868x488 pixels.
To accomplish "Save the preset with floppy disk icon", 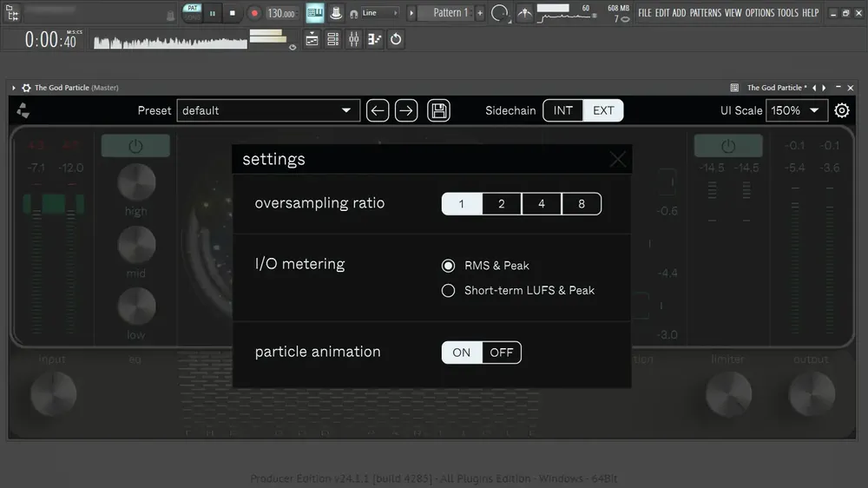I will [x=438, y=110].
